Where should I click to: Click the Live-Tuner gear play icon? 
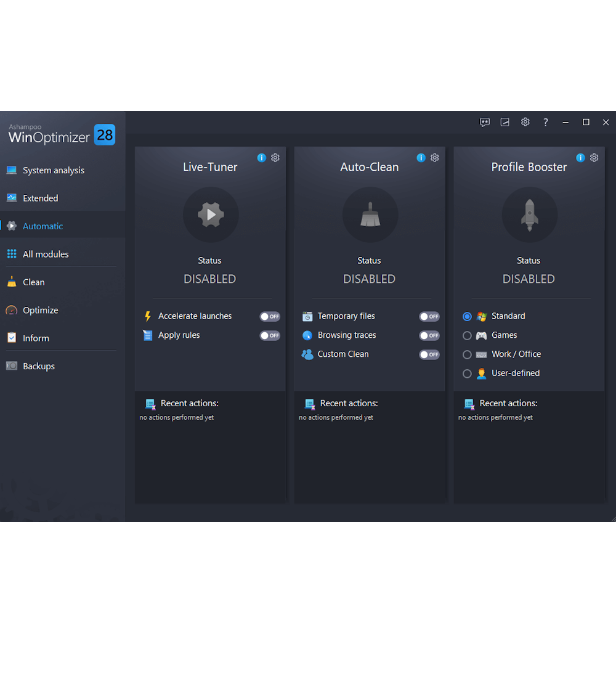pos(210,215)
